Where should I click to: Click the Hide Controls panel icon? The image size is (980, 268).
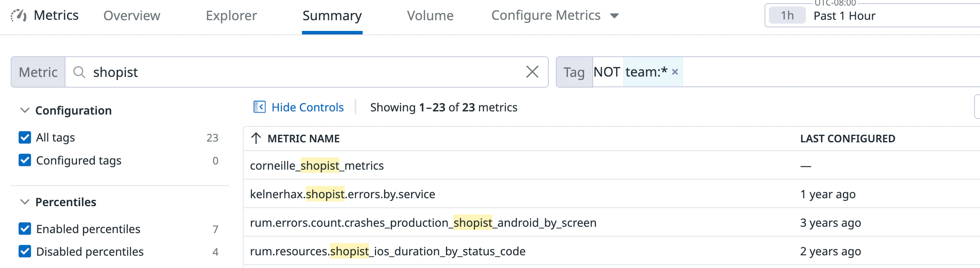259,107
